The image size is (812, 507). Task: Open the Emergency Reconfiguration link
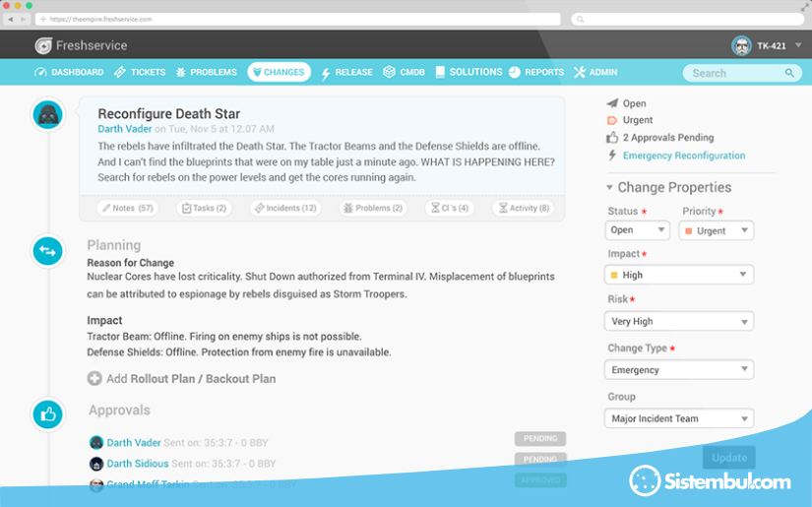tap(684, 156)
